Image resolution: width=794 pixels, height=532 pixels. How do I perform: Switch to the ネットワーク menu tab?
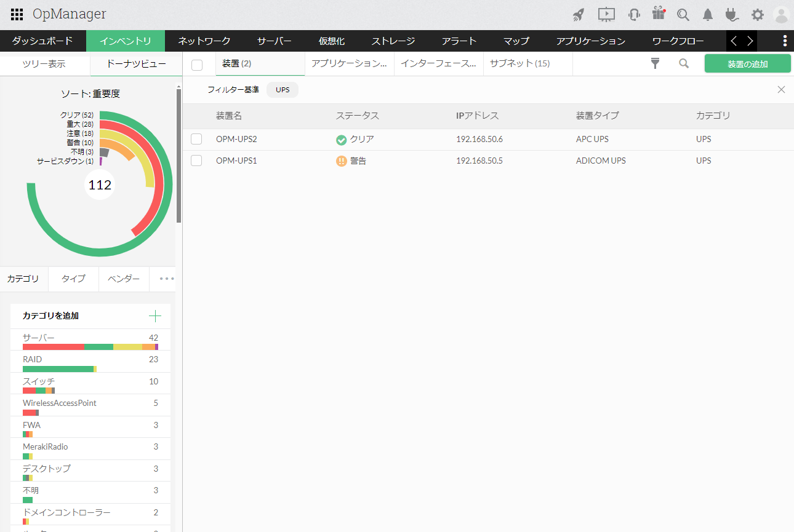[204, 41]
